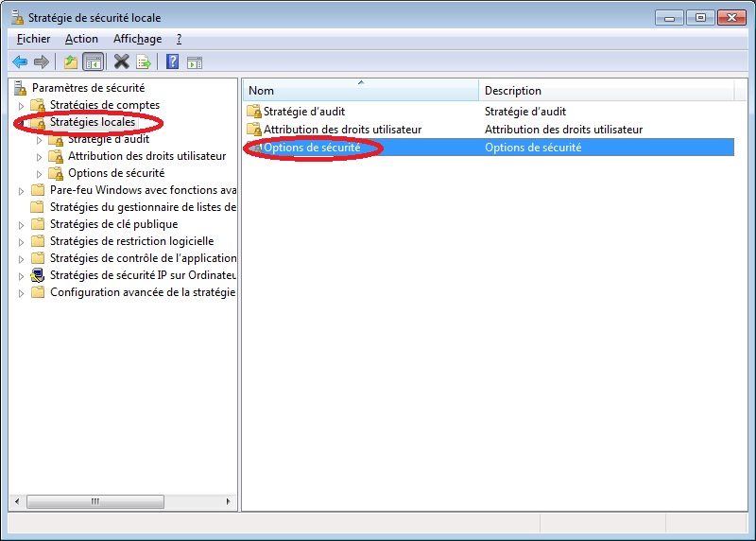Image resolution: width=756 pixels, height=541 pixels.
Task: Click Attribution des droits icon in list
Action: 254,130
